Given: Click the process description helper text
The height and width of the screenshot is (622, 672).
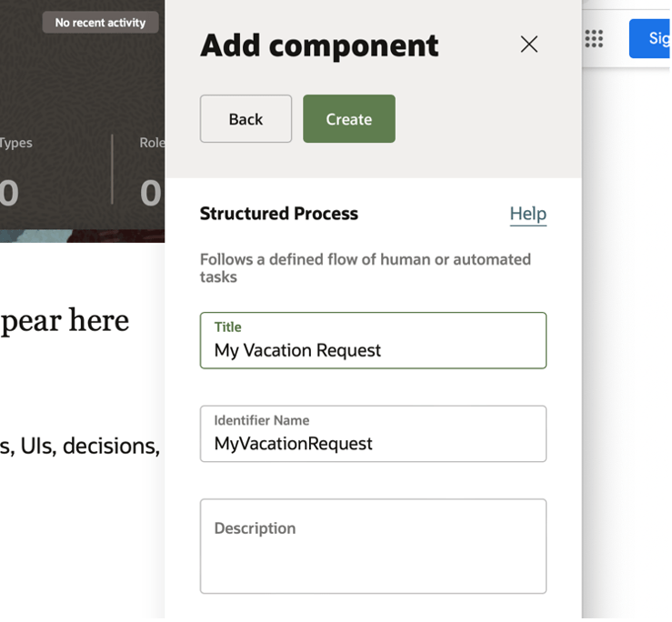Looking at the screenshot, I should 365,267.
